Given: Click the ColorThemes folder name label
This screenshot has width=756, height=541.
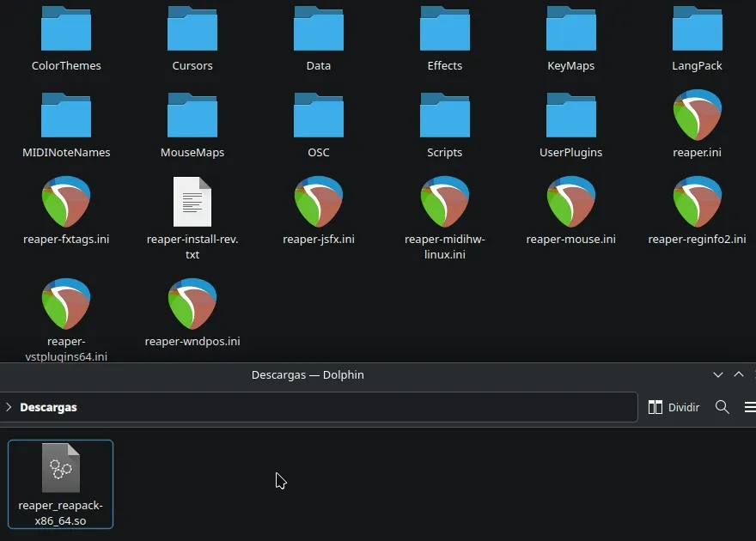Looking at the screenshot, I should (x=66, y=65).
